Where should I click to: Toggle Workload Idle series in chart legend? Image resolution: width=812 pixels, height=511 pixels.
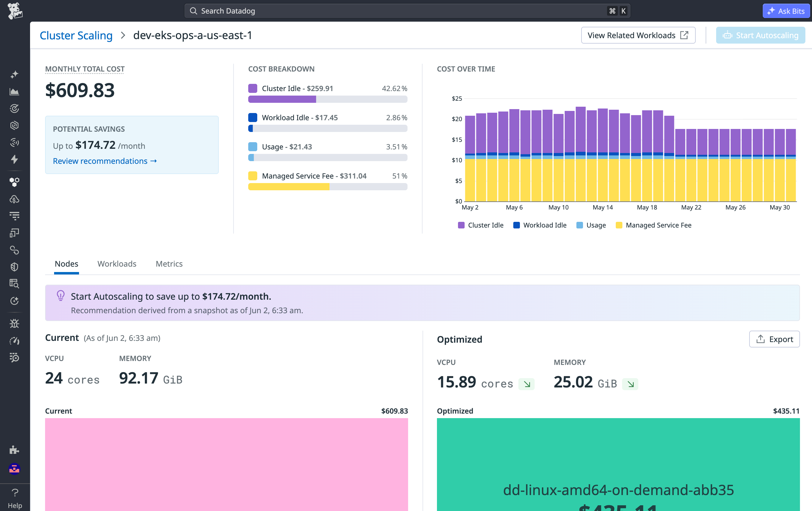click(x=539, y=225)
